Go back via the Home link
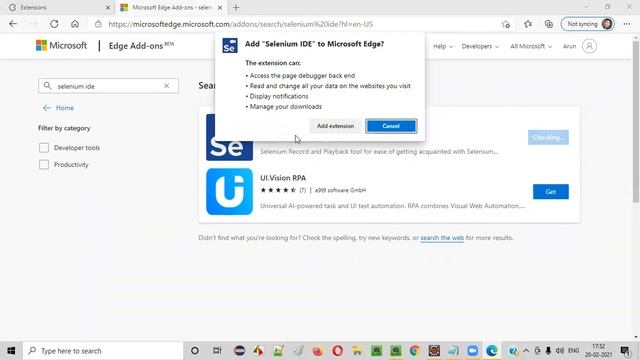 coord(58,108)
